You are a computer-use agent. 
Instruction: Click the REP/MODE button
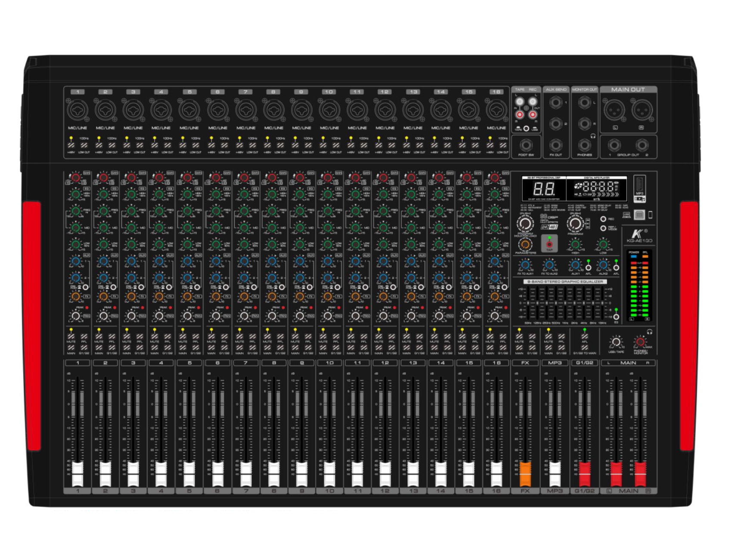click(603, 228)
